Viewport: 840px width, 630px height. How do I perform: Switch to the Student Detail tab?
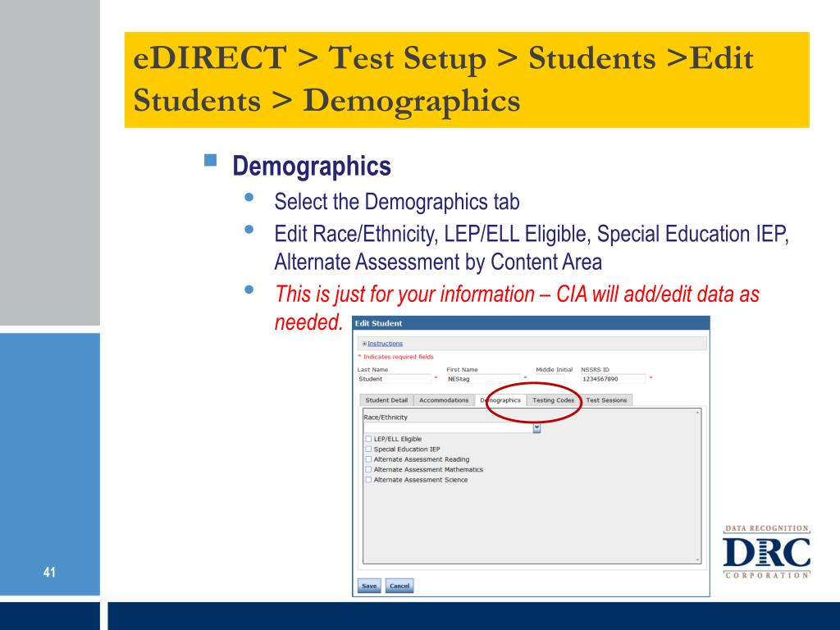point(386,400)
